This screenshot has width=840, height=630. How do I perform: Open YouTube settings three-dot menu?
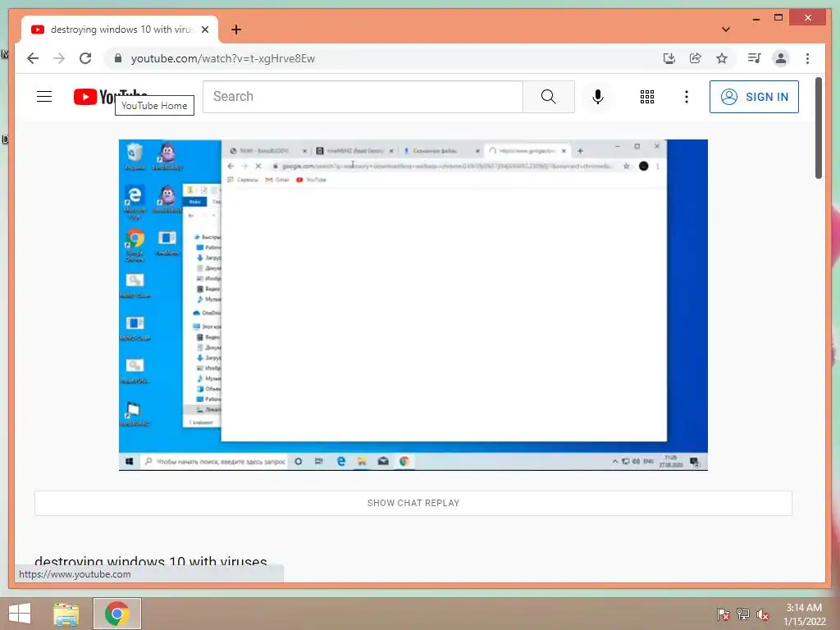(687, 97)
